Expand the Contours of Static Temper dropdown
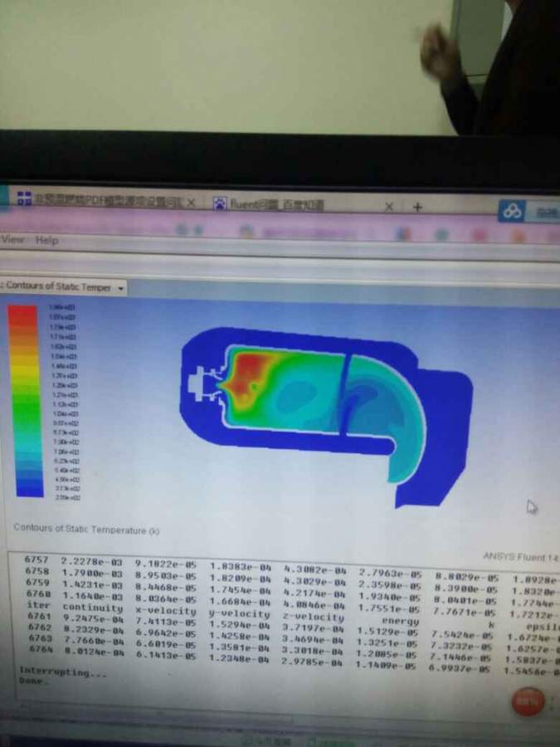This screenshot has height=747, width=560. coord(121,288)
